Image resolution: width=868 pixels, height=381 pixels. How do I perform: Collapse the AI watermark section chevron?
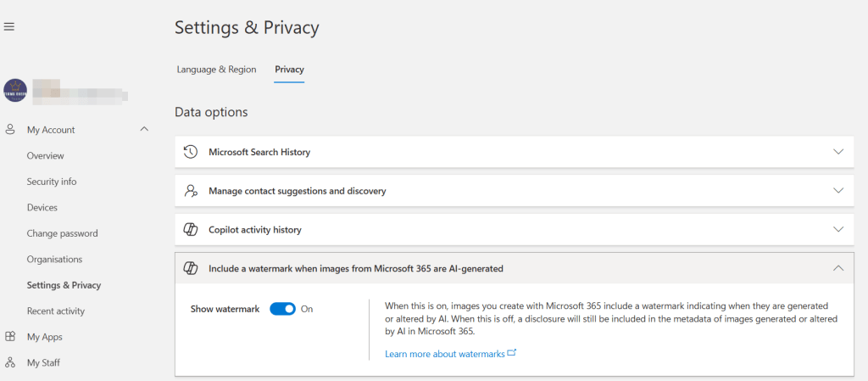838,268
